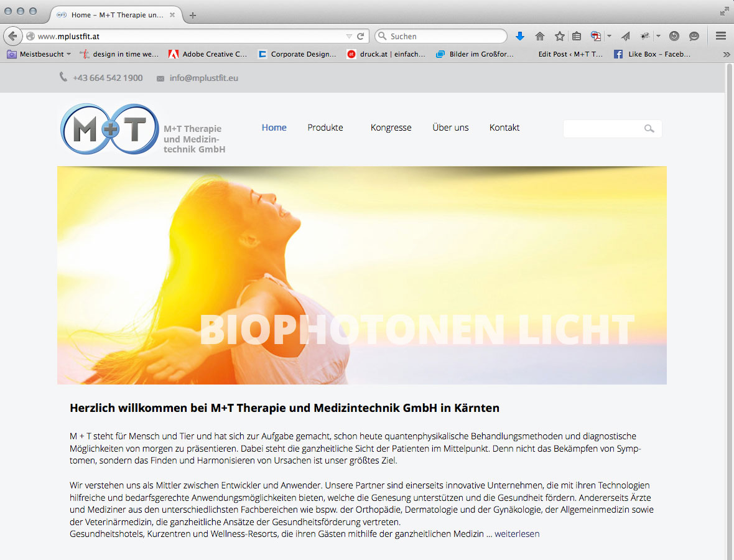Open the dropdown beside the translate icon
This screenshot has height=560, width=734.
(x=609, y=36)
